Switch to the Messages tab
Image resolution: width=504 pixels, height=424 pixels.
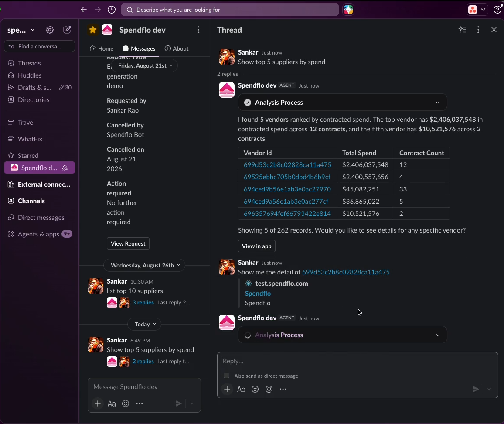(139, 48)
